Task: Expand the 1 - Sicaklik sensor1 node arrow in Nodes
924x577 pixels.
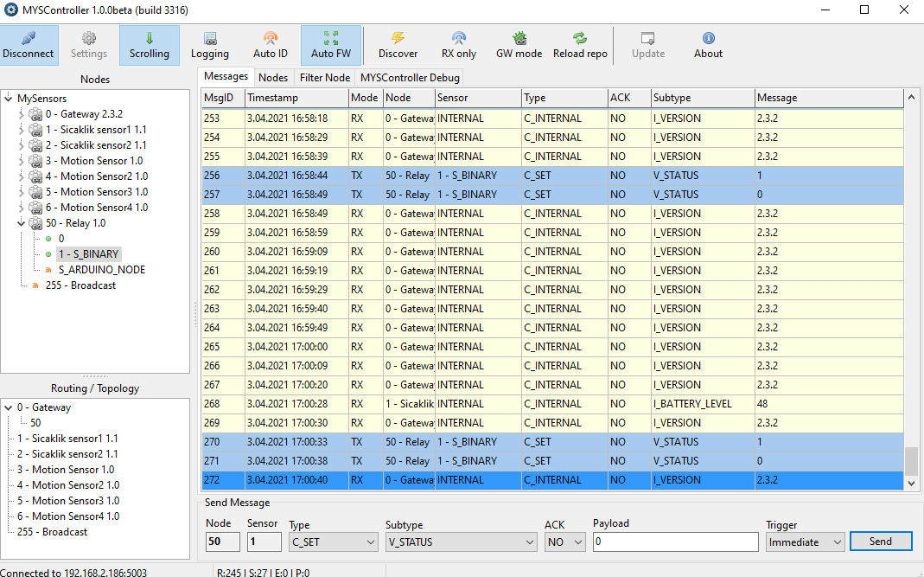Action: pos(22,130)
